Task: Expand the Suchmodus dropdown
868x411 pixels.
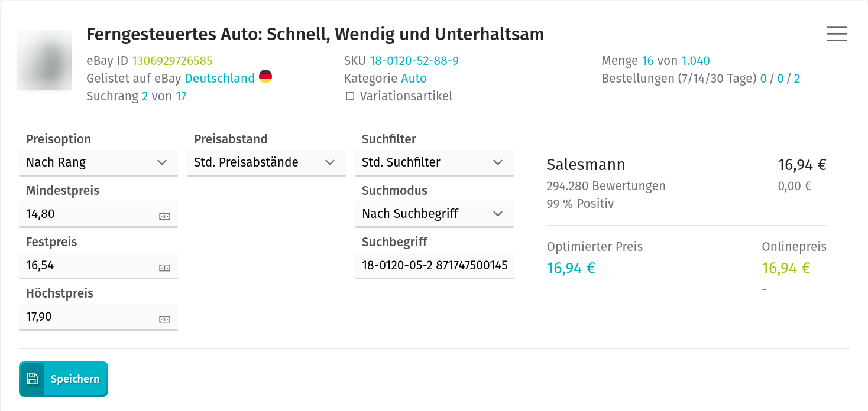Action: pyautogui.click(x=434, y=214)
